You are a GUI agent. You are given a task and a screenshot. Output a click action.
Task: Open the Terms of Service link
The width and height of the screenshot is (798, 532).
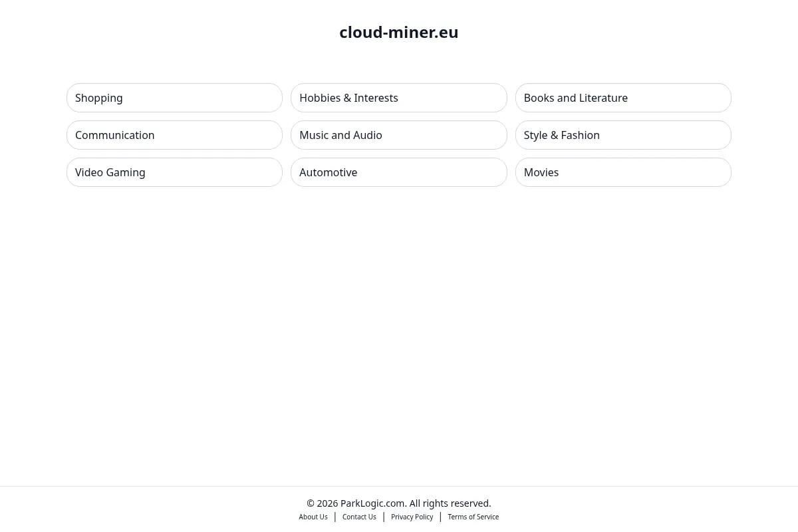coord(473,517)
